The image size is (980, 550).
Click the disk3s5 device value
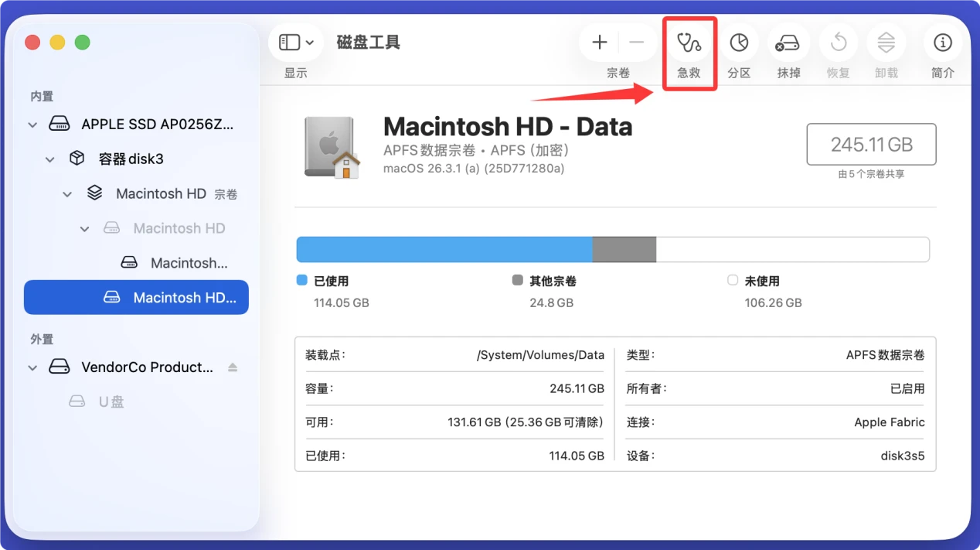click(903, 456)
